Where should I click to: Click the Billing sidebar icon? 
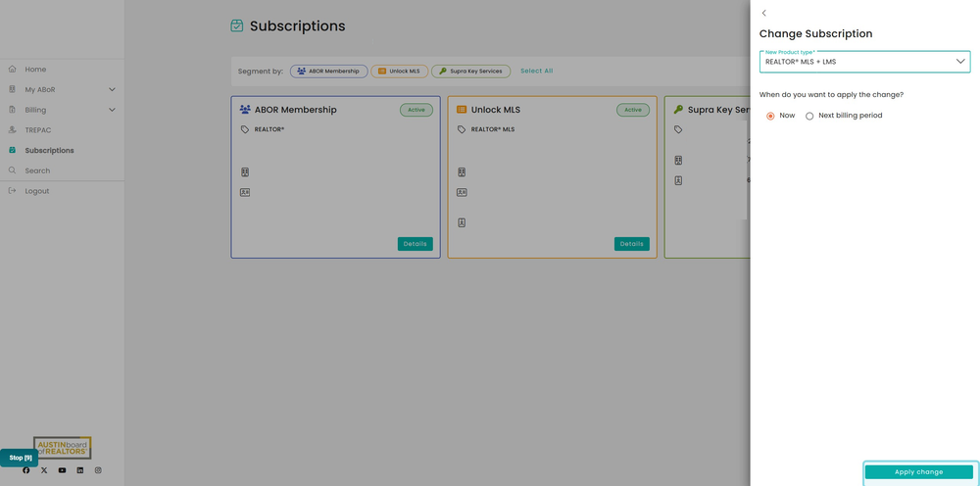coord(13,110)
